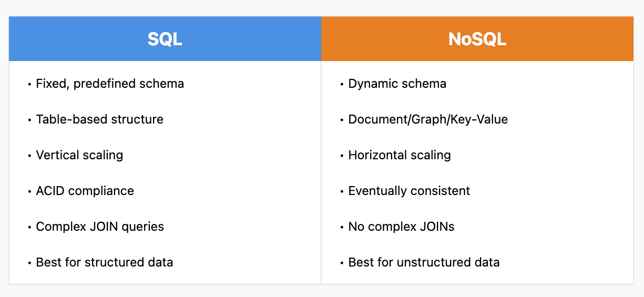Select 'Table-based structure' list item

tap(99, 119)
